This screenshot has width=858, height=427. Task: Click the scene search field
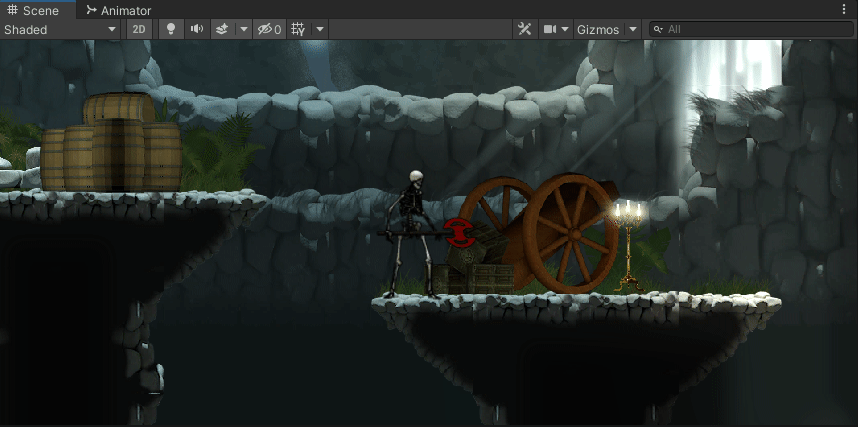751,30
